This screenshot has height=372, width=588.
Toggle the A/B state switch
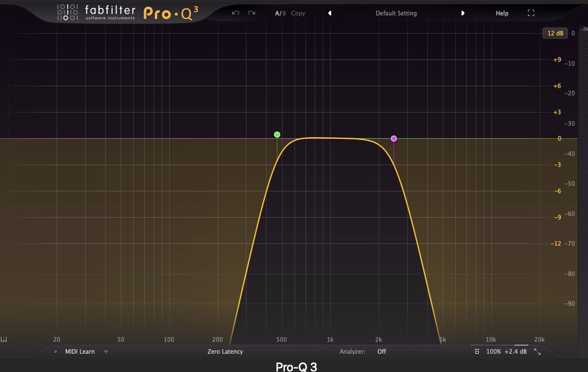(x=280, y=13)
